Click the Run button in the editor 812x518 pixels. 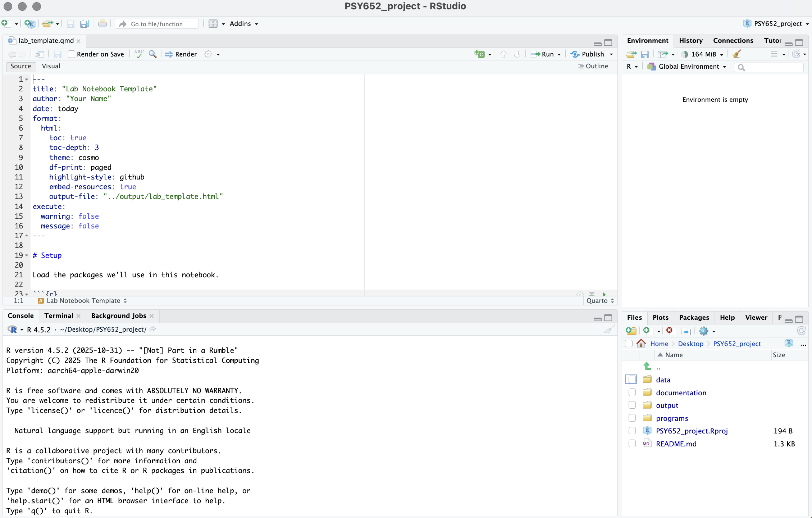[542, 54]
